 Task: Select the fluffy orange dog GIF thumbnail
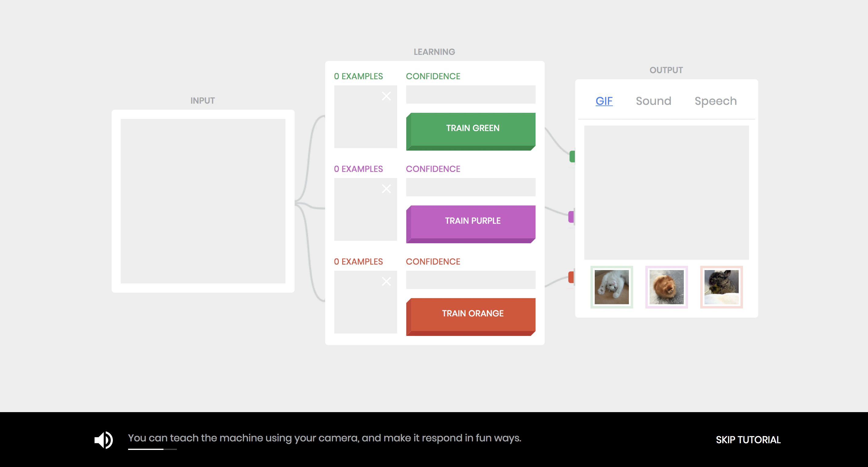(666, 287)
